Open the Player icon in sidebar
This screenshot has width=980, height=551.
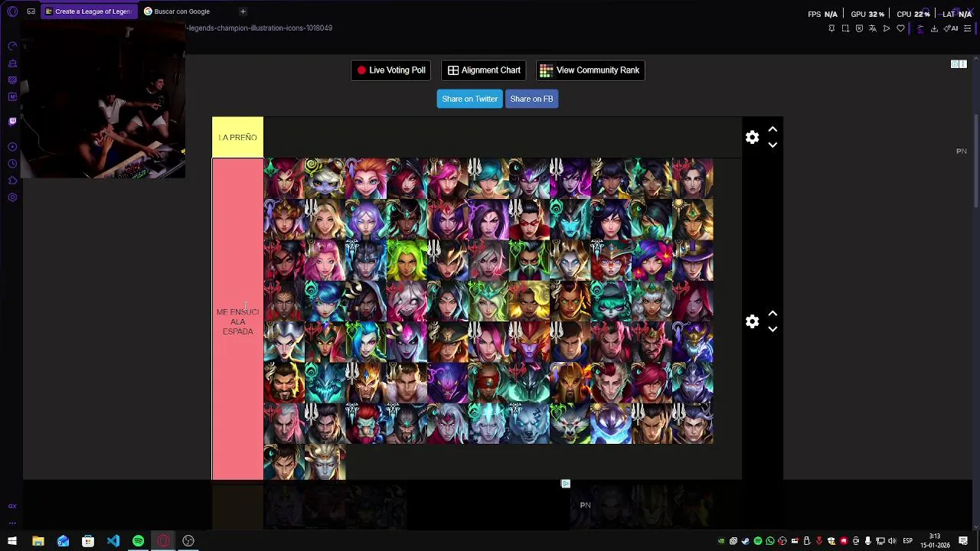(12, 146)
